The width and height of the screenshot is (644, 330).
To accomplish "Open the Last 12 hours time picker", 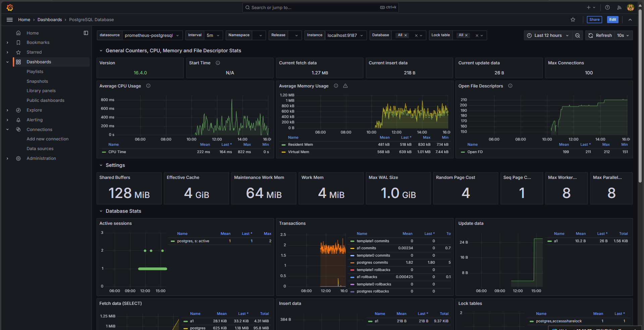I will pyautogui.click(x=547, y=36).
